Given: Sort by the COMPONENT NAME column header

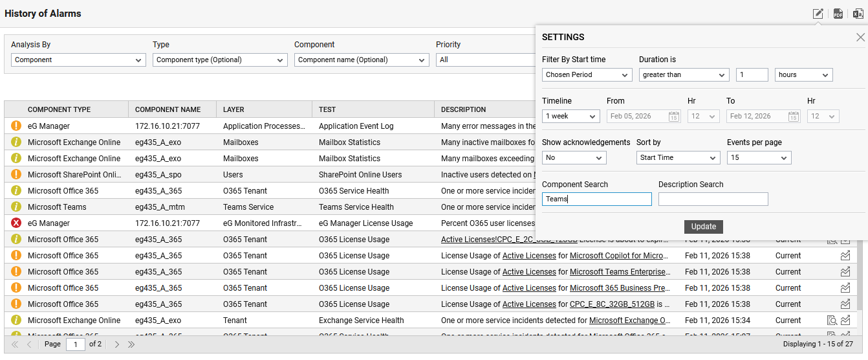Looking at the screenshot, I should pyautogui.click(x=168, y=109).
